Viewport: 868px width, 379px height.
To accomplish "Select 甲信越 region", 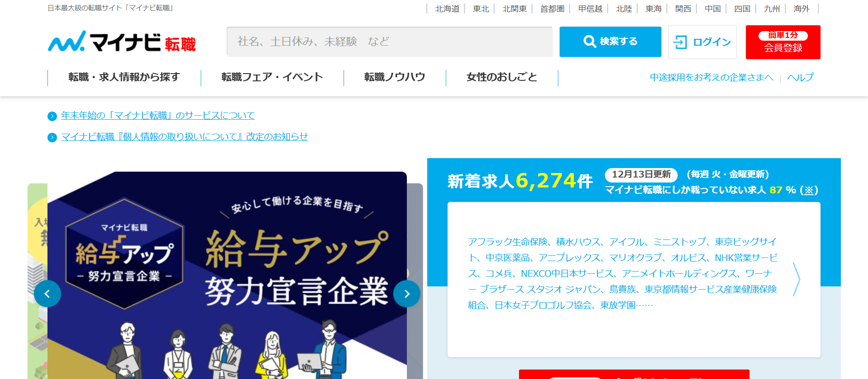I will coord(590,9).
